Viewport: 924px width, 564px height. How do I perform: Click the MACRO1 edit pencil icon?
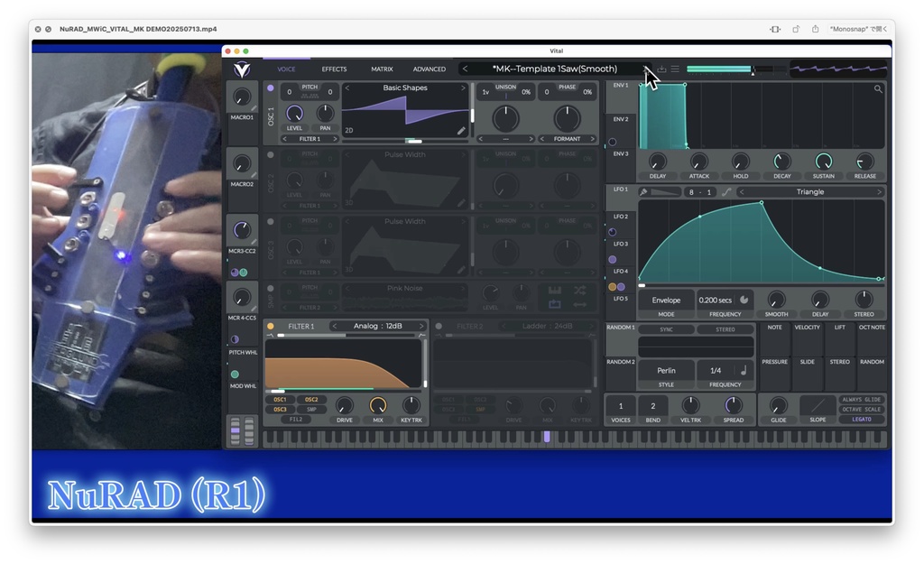254,108
